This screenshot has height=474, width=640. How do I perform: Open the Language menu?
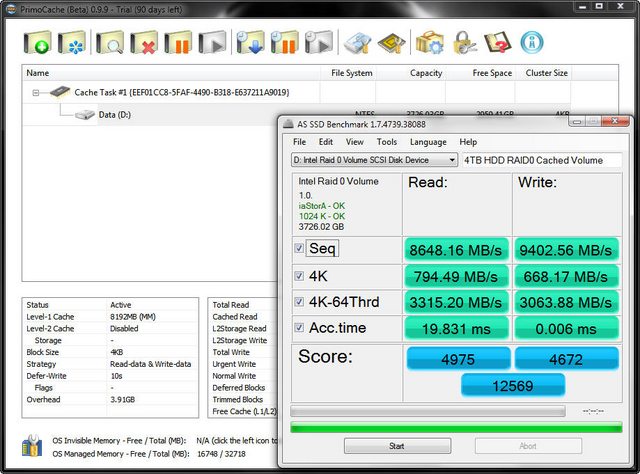pyautogui.click(x=428, y=142)
